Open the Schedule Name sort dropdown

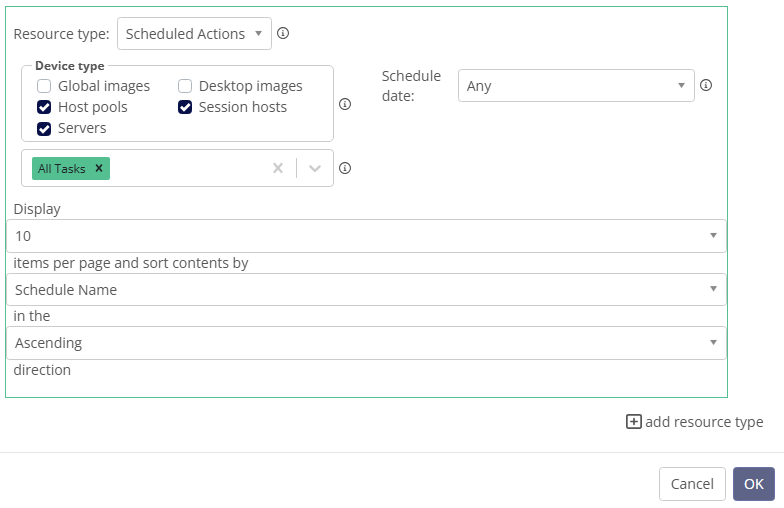[366, 290]
